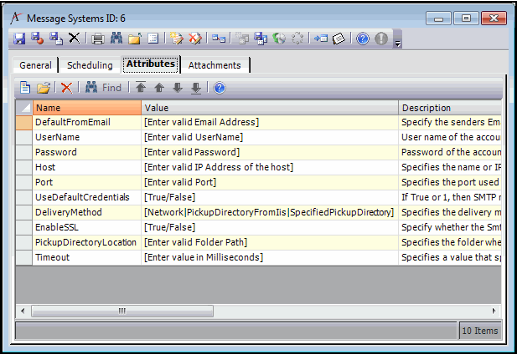Screen dimensions: 517x364
Task: Select the UseDefaultCredentials attribute name
Action: (x=87, y=197)
